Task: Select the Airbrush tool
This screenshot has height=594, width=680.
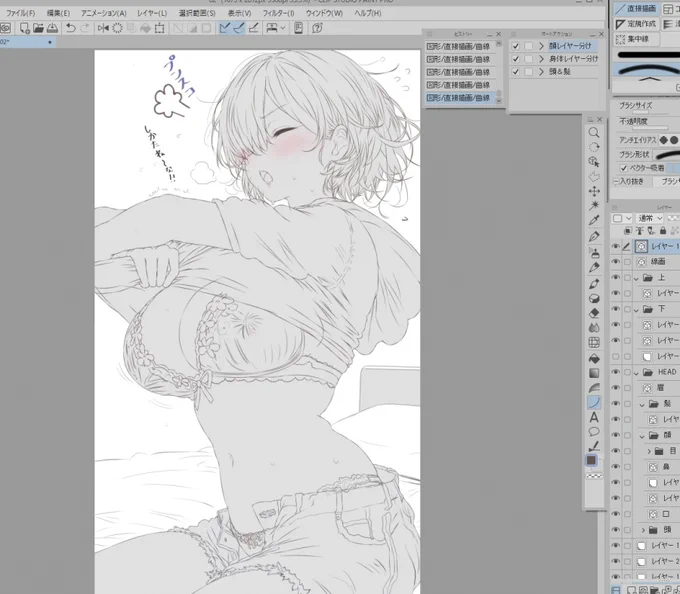Action: click(x=594, y=252)
